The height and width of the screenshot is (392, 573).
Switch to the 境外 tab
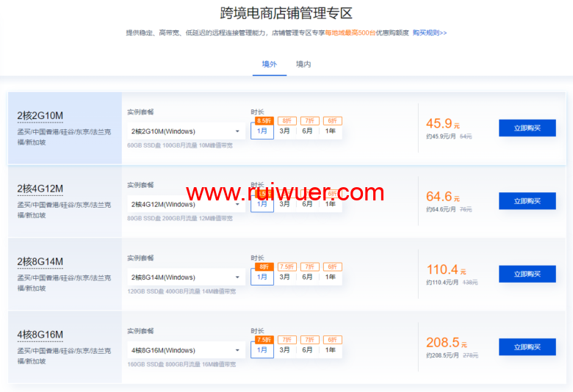click(x=270, y=64)
